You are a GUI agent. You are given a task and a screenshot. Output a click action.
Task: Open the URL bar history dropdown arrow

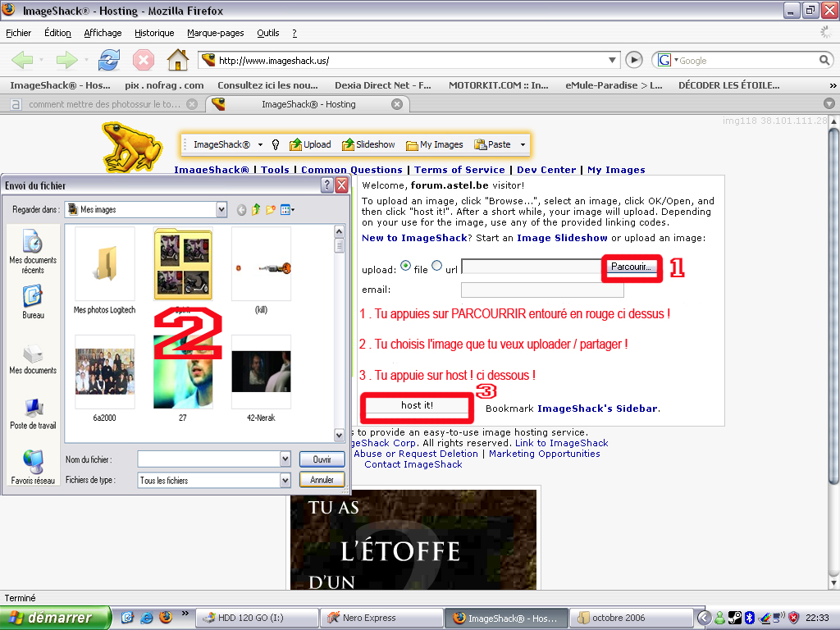coord(613,60)
